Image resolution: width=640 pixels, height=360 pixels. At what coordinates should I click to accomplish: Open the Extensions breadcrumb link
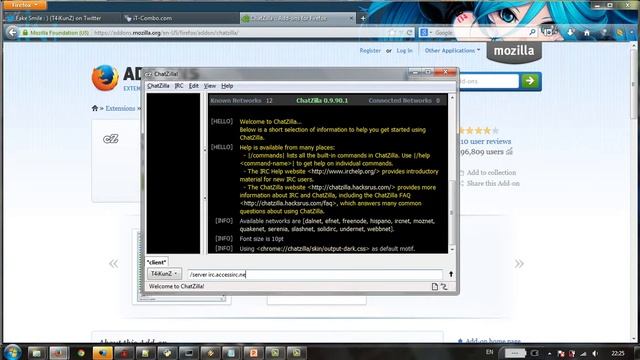click(x=120, y=108)
